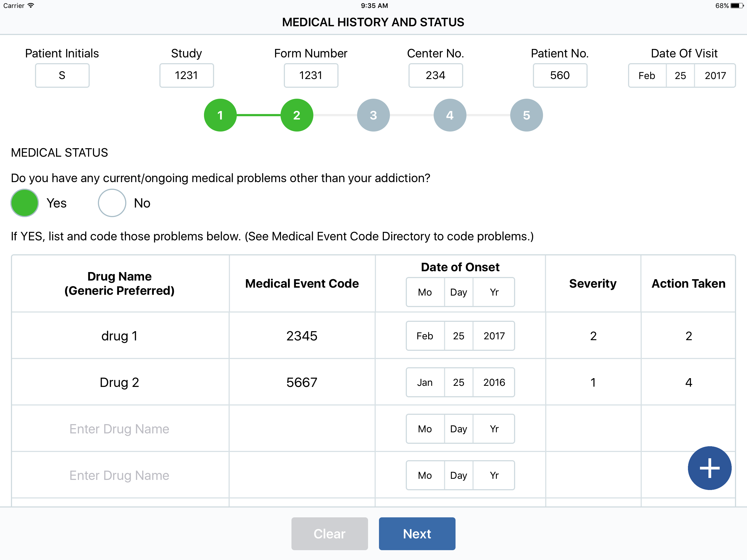Tap the blue plus add-row button
The image size is (747, 560).
[x=709, y=468]
